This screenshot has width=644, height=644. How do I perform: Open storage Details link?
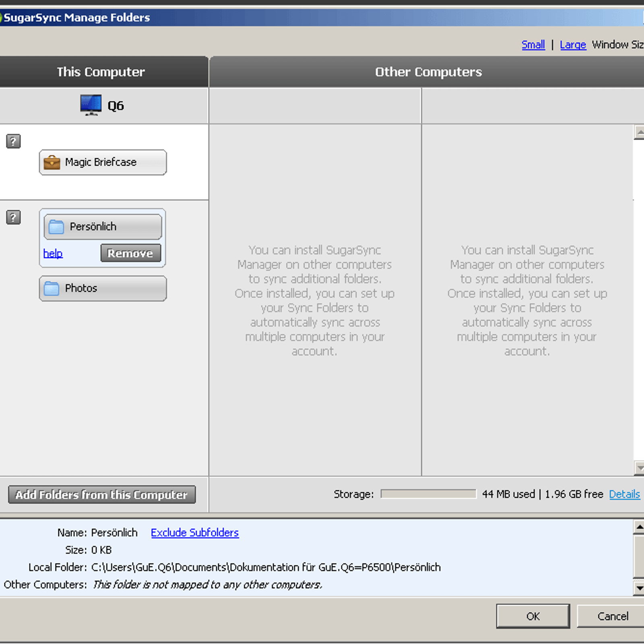click(x=624, y=494)
